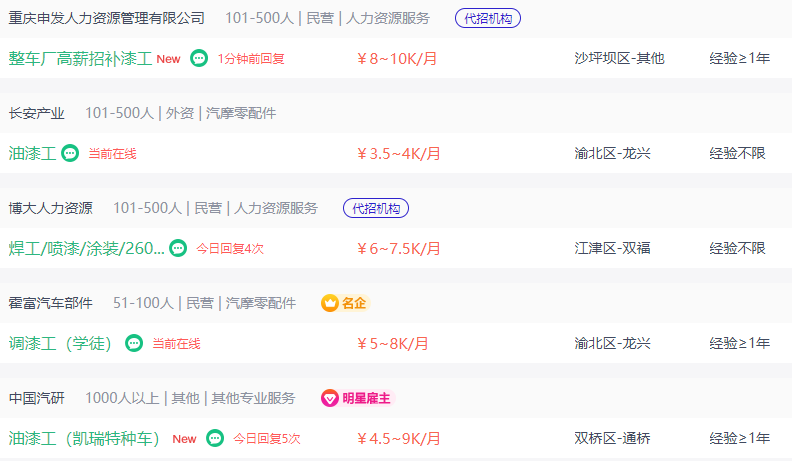Open the 调漆工（学徒）job posting
The image size is (792, 461).
(61, 343)
